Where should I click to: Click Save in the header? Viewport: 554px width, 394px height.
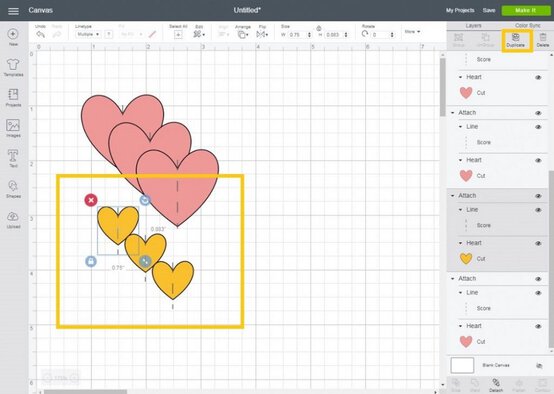pos(489,11)
